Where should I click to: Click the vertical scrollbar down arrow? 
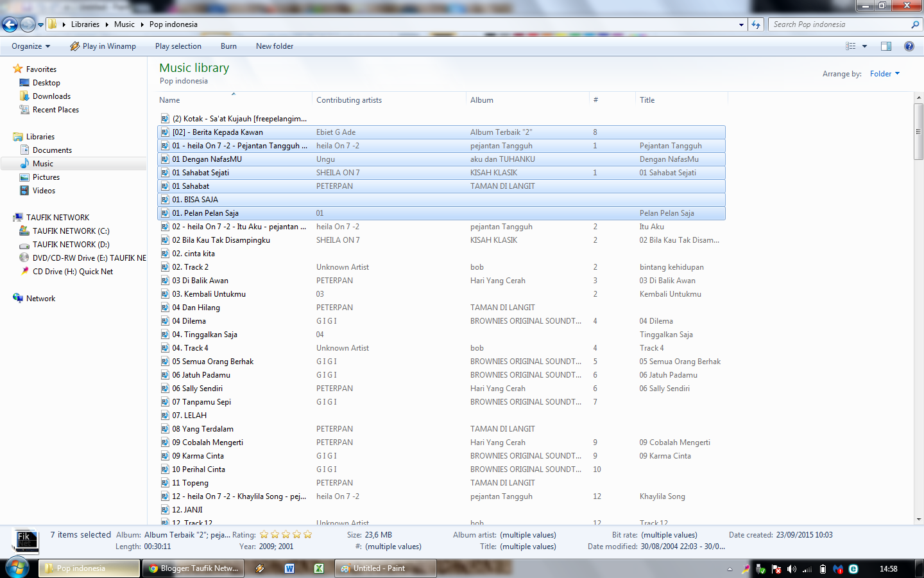[919, 519]
